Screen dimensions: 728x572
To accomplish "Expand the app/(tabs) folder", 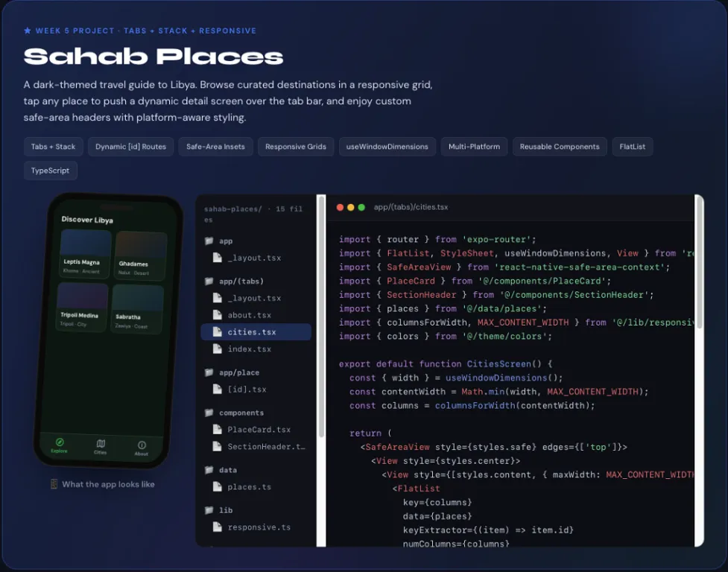I will click(235, 281).
